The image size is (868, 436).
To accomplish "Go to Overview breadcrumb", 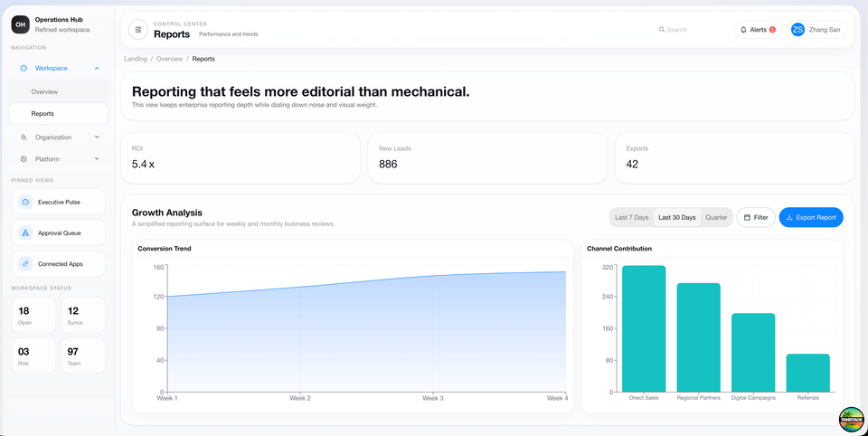I will point(169,59).
